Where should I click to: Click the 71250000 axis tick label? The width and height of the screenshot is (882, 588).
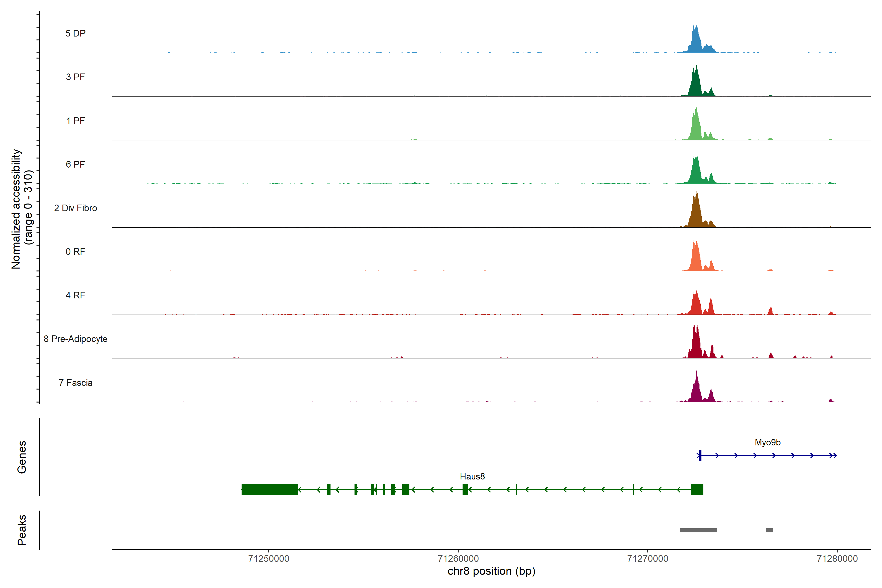pyautogui.click(x=269, y=559)
